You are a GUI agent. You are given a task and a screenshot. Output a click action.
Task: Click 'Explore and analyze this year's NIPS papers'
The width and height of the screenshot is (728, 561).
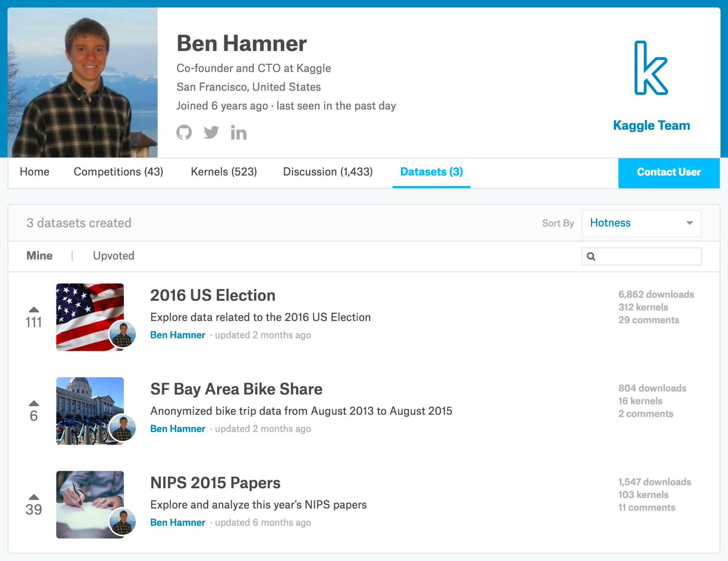click(x=258, y=505)
